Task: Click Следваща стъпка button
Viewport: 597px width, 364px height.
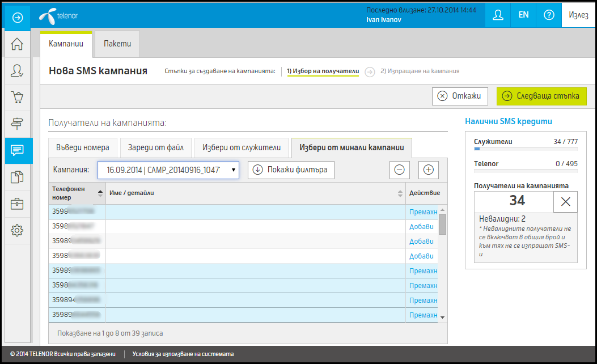Action: coord(541,96)
